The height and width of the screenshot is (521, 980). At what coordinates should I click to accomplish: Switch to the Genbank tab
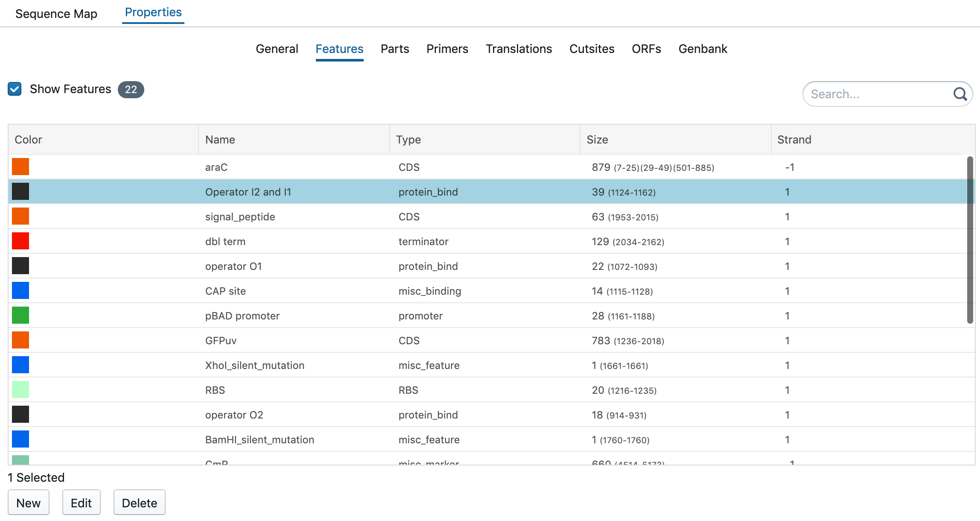(x=703, y=49)
